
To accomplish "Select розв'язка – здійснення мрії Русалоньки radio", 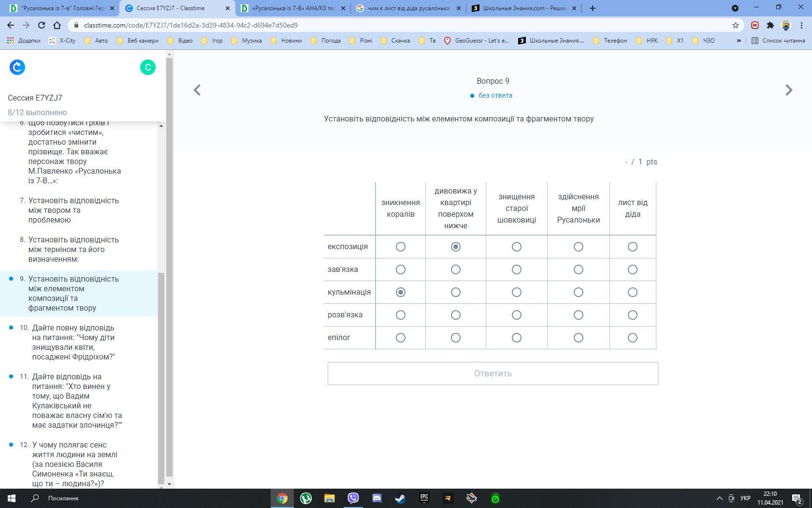I will (x=579, y=315).
